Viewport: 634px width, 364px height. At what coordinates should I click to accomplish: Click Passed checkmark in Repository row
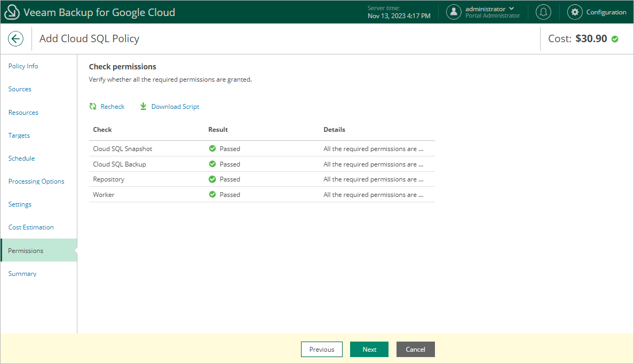click(x=212, y=179)
